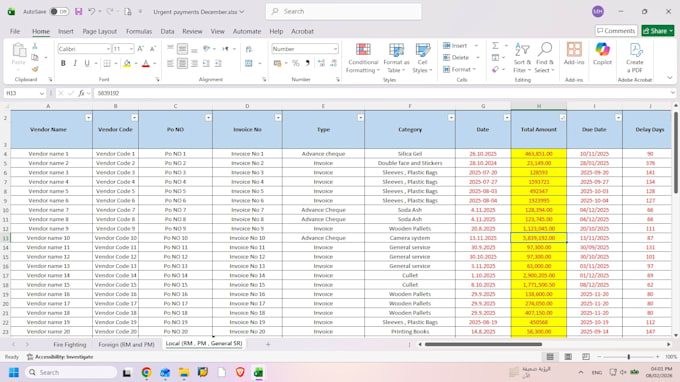
Task: Switch to the Insert ribbon tab
Action: pos(65,31)
